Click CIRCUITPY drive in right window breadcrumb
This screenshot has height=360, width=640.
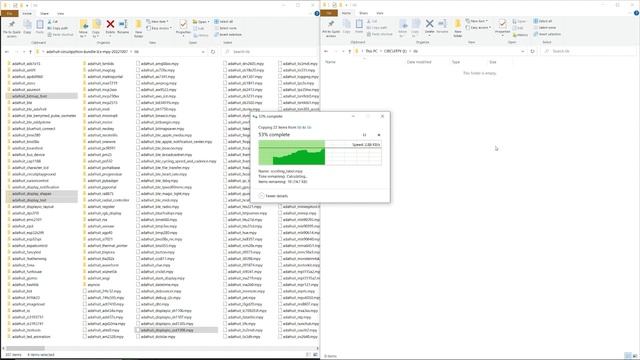click(396, 51)
